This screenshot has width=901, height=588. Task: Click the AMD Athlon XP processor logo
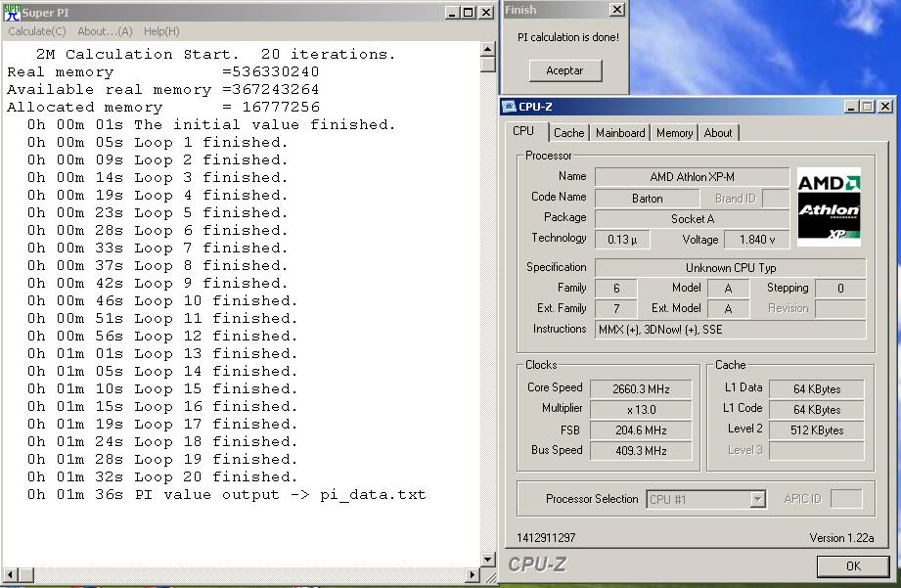coord(829,206)
